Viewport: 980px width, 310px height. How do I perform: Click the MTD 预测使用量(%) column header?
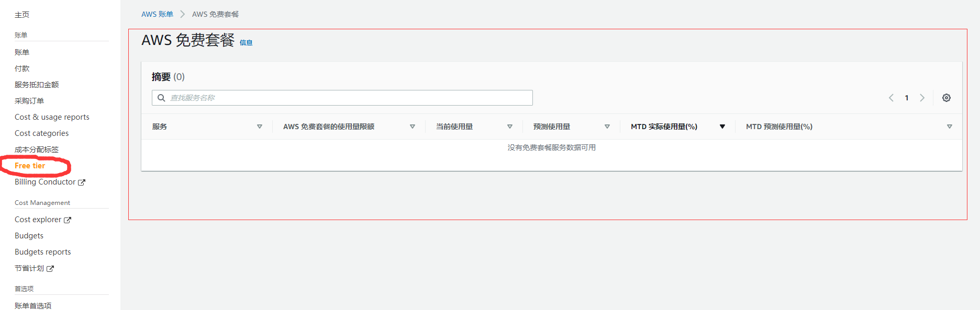point(779,127)
